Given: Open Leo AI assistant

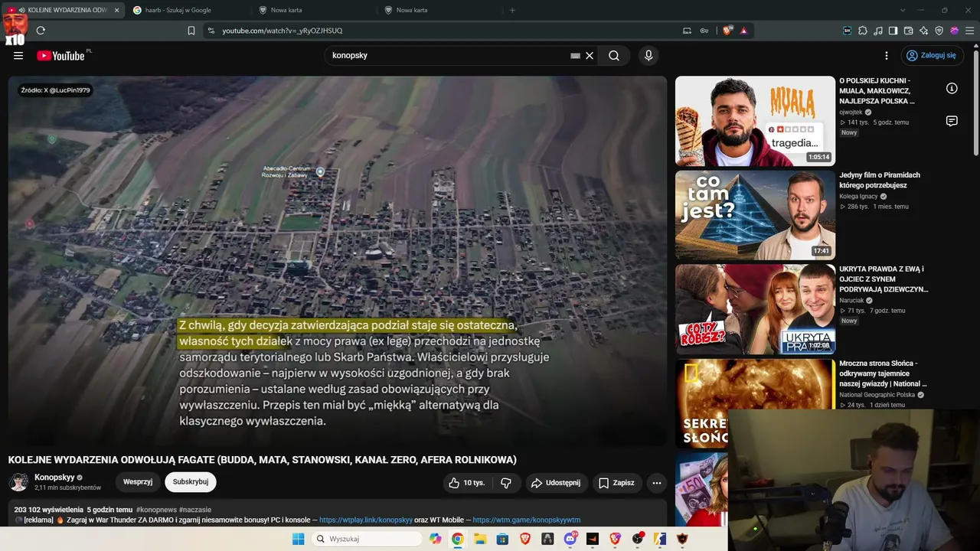Looking at the screenshot, I should (x=924, y=31).
